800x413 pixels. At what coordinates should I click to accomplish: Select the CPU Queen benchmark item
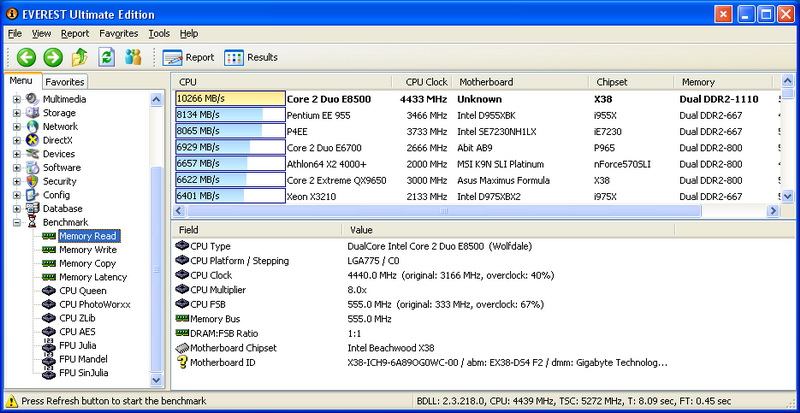tap(83, 291)
